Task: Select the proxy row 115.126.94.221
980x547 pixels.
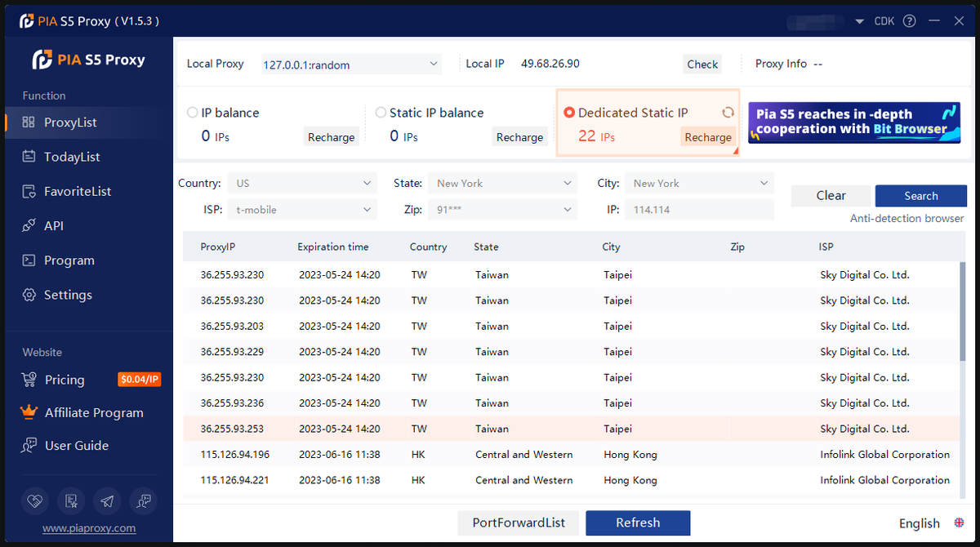Action: (x=570, y=480)
